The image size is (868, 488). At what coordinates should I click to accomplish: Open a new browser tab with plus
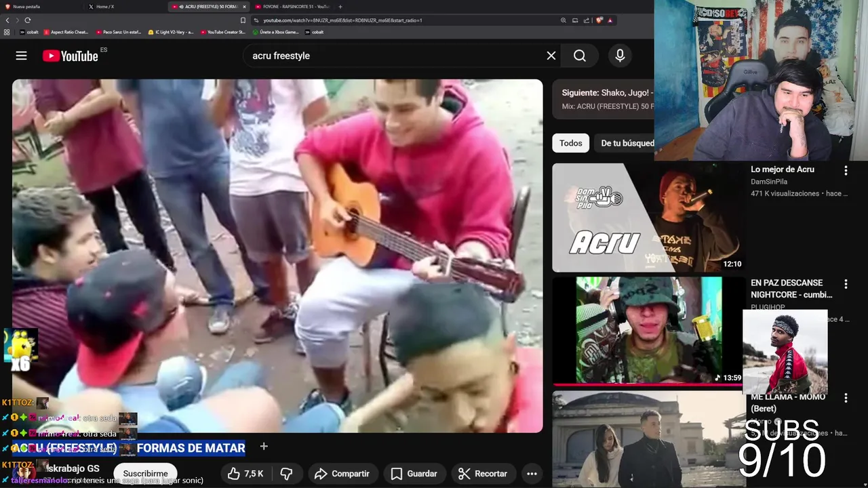pyautogui.click(x=340, y=6)
